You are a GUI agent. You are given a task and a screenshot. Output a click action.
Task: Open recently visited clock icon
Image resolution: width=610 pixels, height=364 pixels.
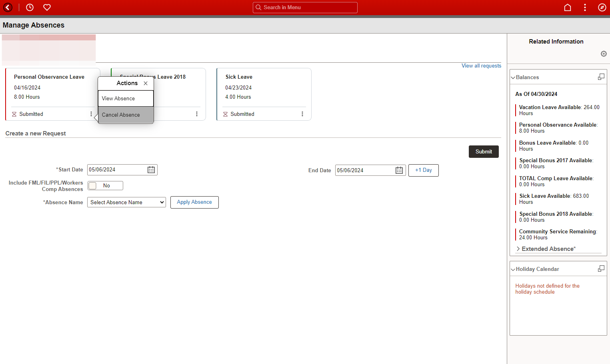[x=30, y=7]
